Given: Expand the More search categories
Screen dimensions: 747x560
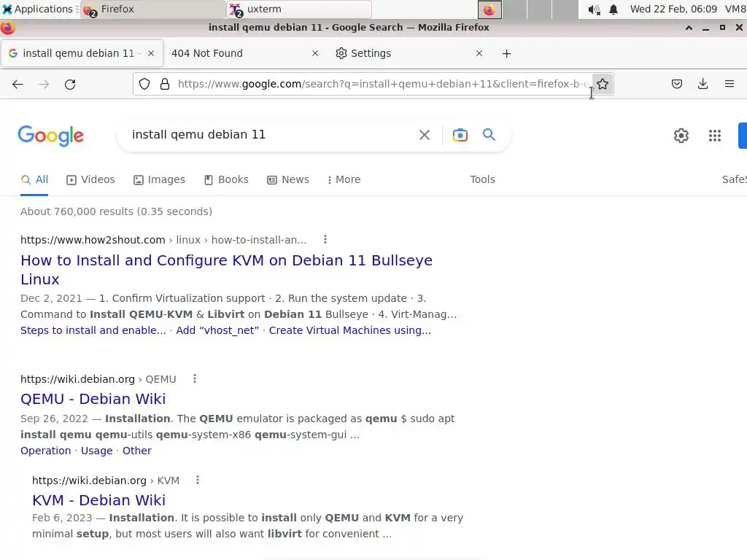Looking at the screenshot, I should (344, 179).
